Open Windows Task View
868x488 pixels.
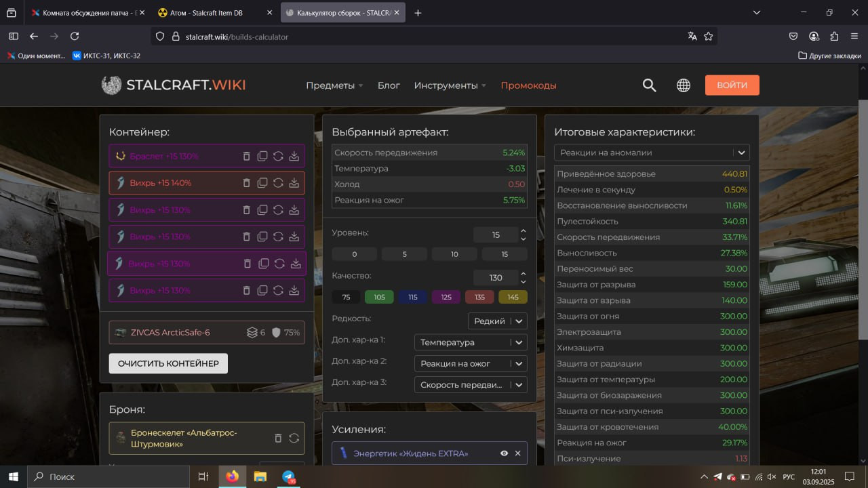[x=203, y=476]
